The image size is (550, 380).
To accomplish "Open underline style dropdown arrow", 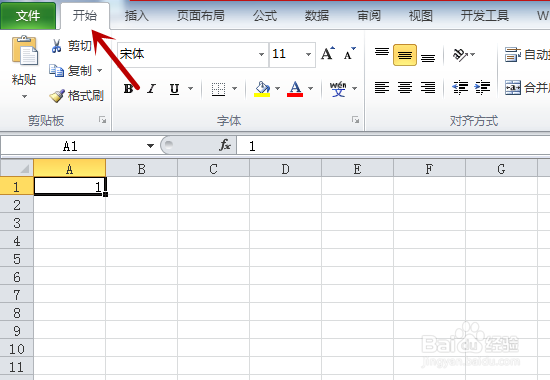I will click(190, 88).
